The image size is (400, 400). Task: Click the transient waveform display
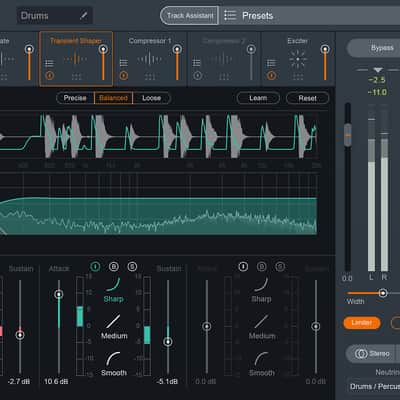tap(158, 136)
